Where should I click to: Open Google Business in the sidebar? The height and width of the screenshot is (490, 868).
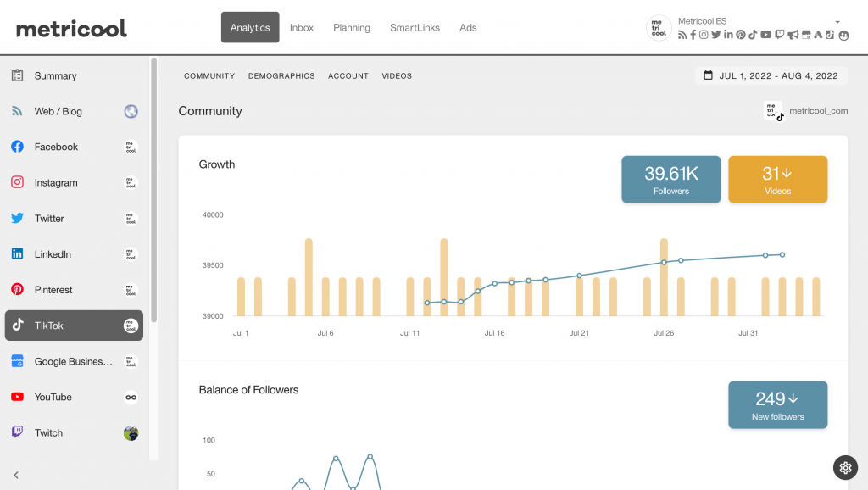(x=75, y=361)
